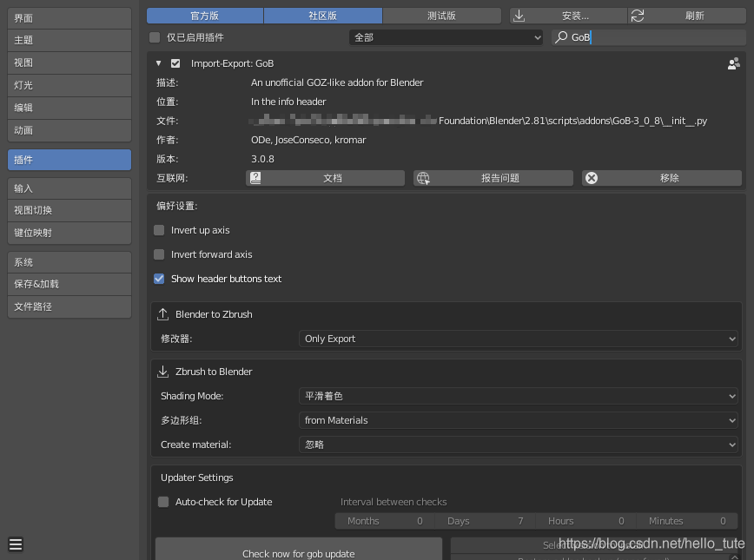754x560 pixels.
Task: Click the 移除 button
Action: (x=662, y=178)
